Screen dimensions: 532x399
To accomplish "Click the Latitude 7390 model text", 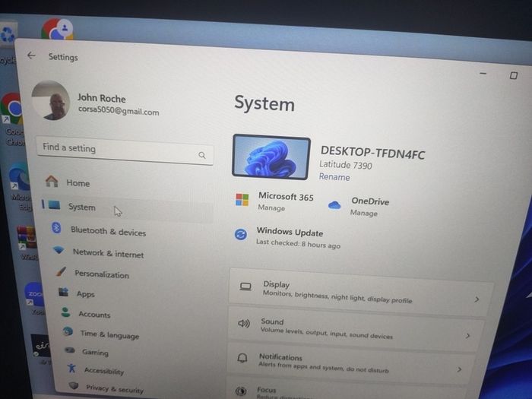I will pos(345,165).
